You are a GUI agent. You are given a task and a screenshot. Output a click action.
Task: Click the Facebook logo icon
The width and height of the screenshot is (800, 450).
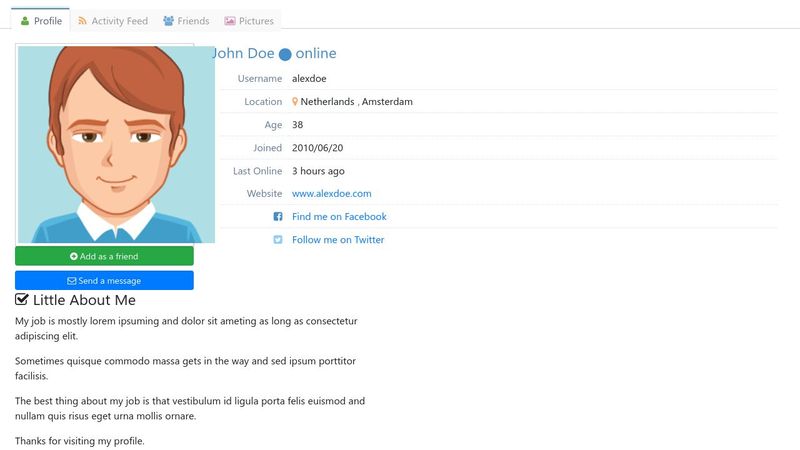278,216
